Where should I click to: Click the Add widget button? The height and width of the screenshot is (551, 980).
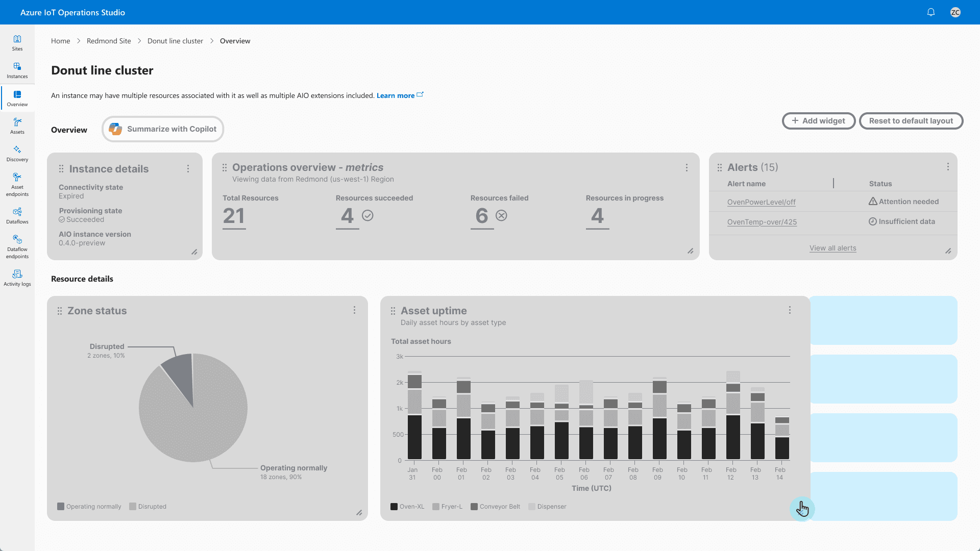[x=818, y=121]
